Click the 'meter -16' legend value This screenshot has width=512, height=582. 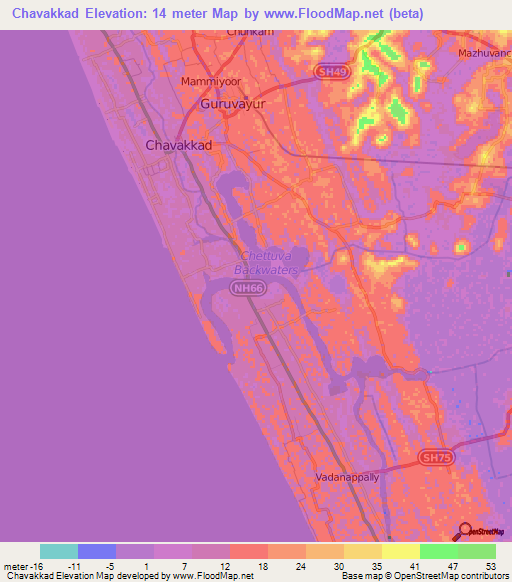[x=23, y=567]
